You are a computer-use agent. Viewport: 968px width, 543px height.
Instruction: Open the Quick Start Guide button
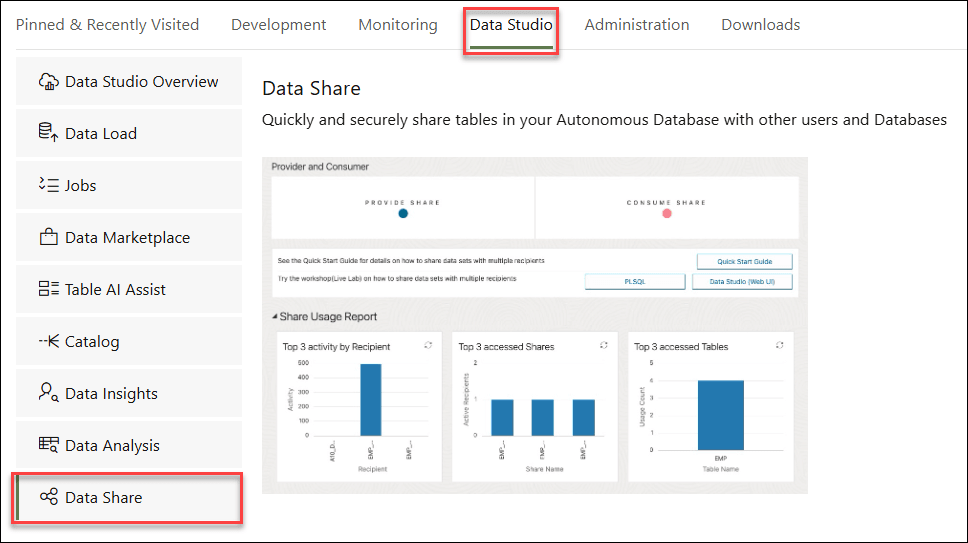click(745, 262)
